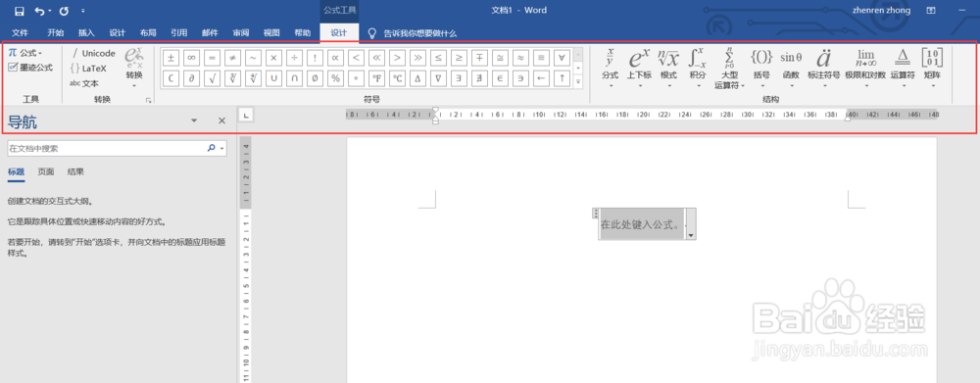Select the 页面 tab in navigation pane
980x383 pixels.
pos(46,171)
